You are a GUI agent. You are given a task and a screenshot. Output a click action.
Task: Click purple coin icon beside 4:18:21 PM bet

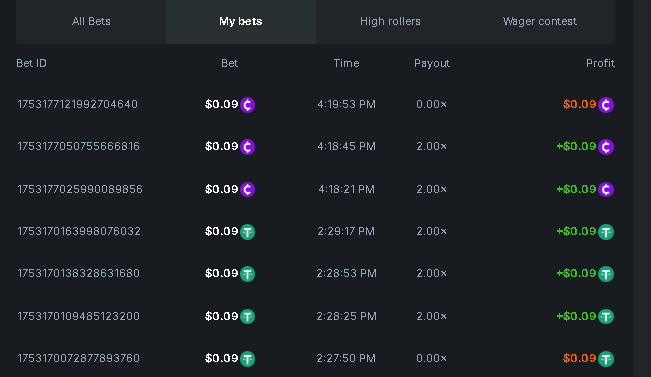(247, 189)
